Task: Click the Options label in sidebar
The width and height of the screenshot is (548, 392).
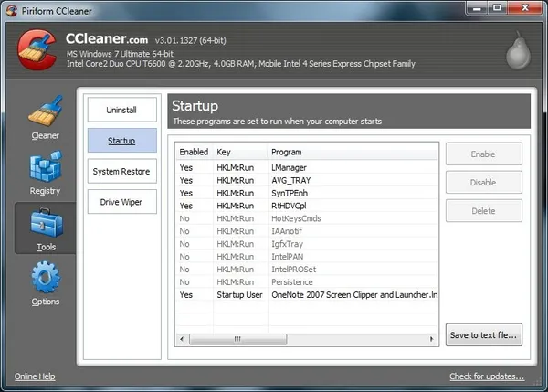Action: pyautogui.click(x=46, y=302)
